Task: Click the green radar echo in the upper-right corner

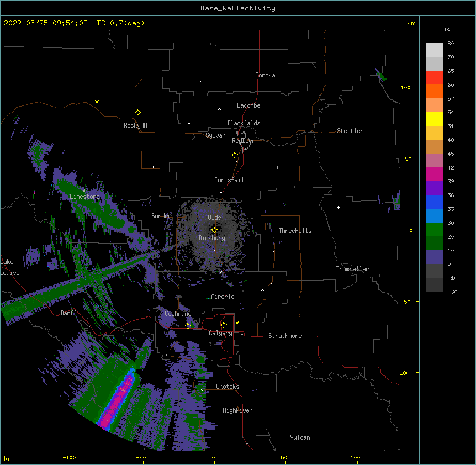Action: 380,75
